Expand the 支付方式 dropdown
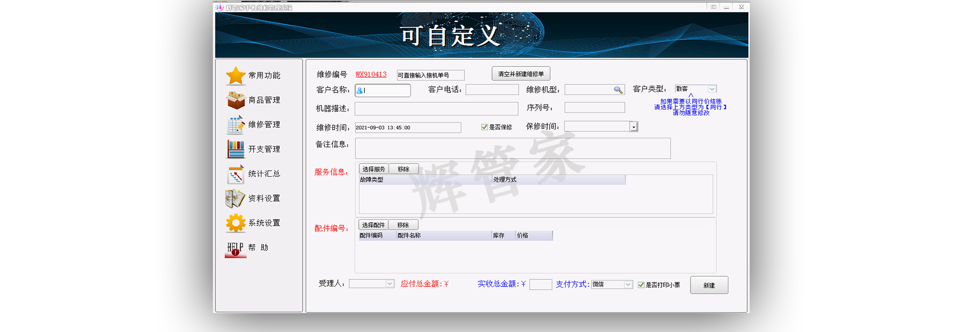The width and height of the screenshot is (980, 332). point(628,284)
